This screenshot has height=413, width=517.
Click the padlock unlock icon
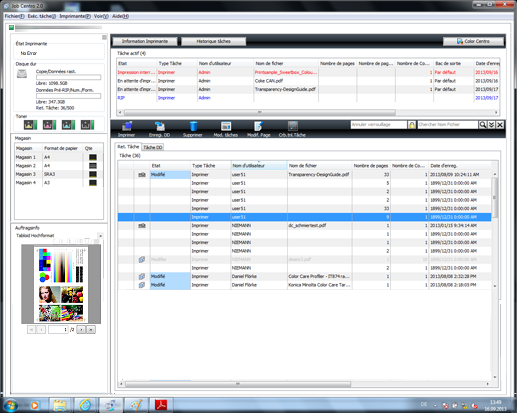[412, 125]
